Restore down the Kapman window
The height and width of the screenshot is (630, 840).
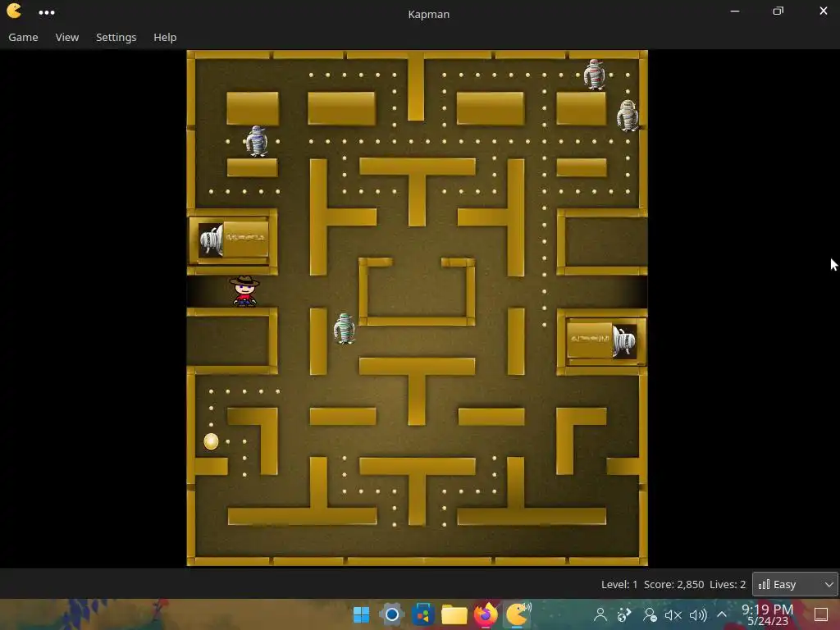point(778,11)
